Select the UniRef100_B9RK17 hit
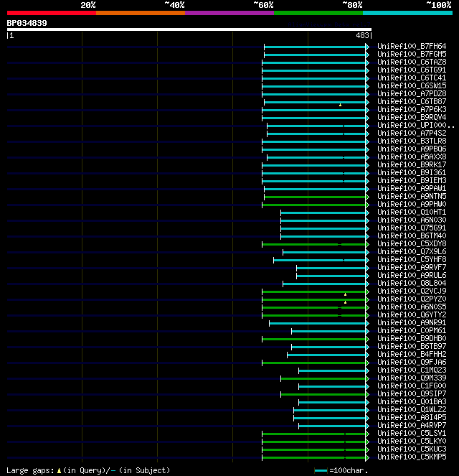The image size is (459, 476). pyautogui.click(x=412, y=165)
